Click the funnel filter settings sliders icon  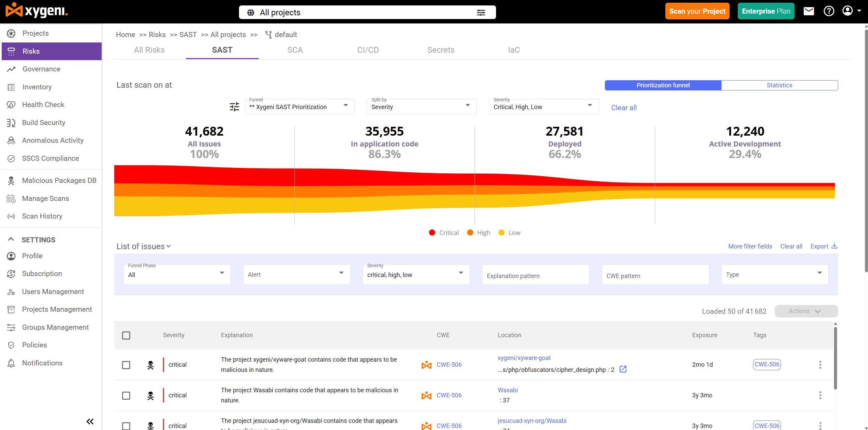click(x=235, y=107)
